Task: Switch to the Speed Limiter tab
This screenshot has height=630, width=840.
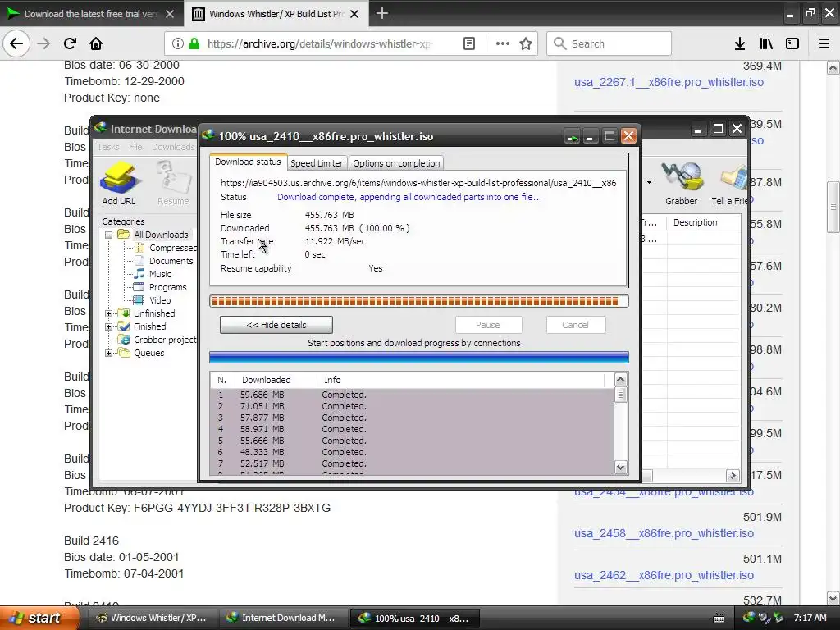Action: tap(317, 163)
